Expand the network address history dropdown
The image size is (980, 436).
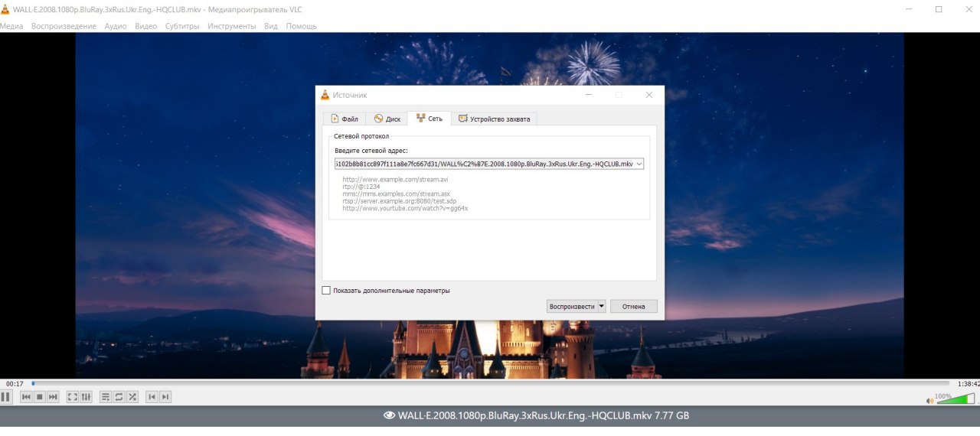[x=639, y=164]
